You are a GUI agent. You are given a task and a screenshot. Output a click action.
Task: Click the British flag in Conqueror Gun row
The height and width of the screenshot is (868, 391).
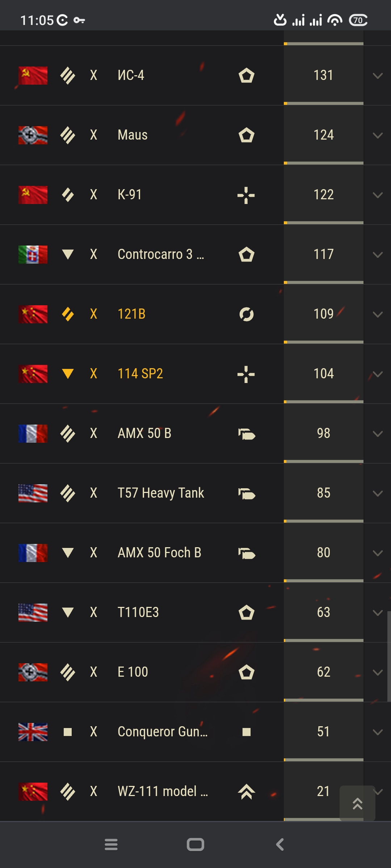coord(33,732)
